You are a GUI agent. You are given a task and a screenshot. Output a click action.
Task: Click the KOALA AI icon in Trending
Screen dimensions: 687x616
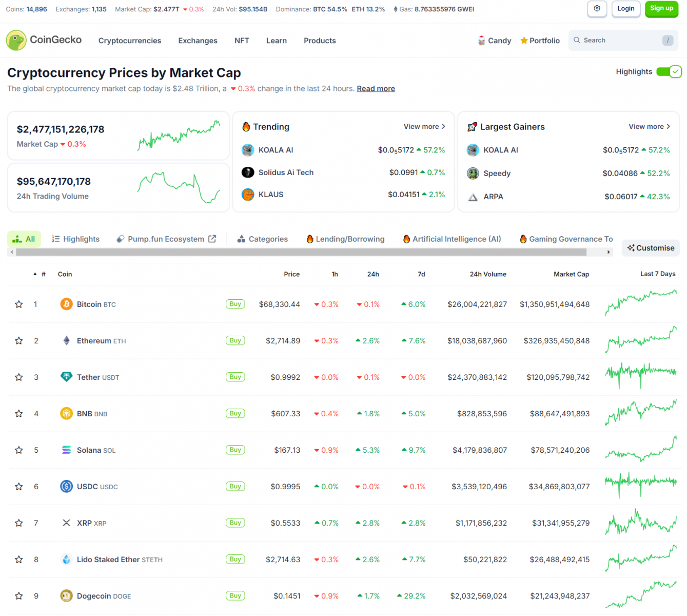[x=248, y=150]
